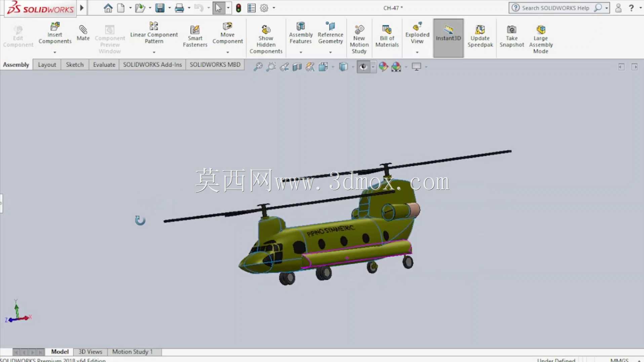Expand the Assembly Features dropdown
644x362 pixels.
tap(301, 52)
